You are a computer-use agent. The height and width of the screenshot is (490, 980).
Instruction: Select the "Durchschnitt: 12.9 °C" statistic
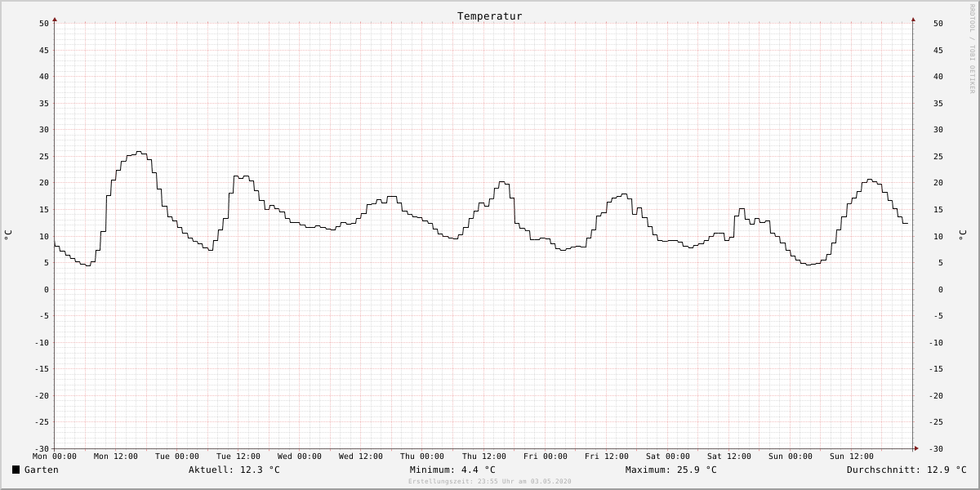point(906,470)
